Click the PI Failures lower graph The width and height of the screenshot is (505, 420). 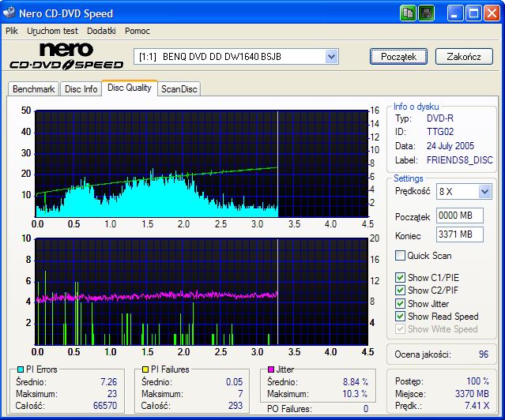(x=202, y=291)
